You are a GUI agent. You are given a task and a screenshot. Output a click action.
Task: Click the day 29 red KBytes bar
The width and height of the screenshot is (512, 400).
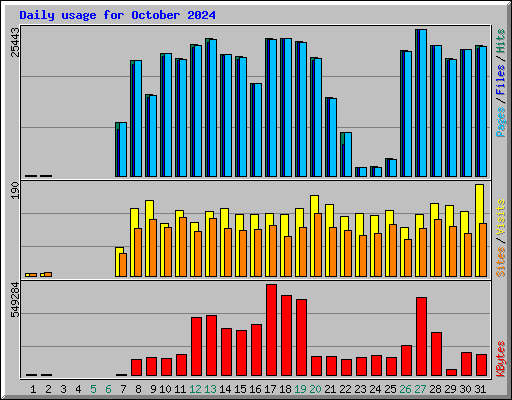coord(451,372)
